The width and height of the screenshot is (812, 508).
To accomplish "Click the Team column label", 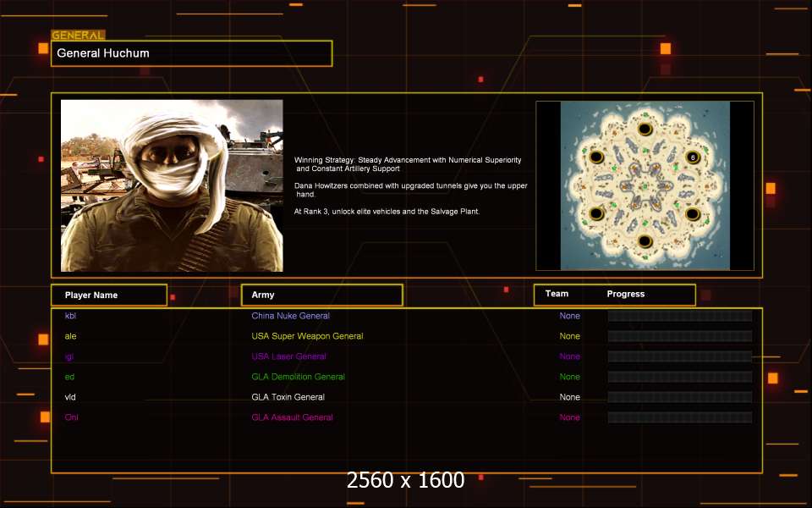I will coord(557,294).
